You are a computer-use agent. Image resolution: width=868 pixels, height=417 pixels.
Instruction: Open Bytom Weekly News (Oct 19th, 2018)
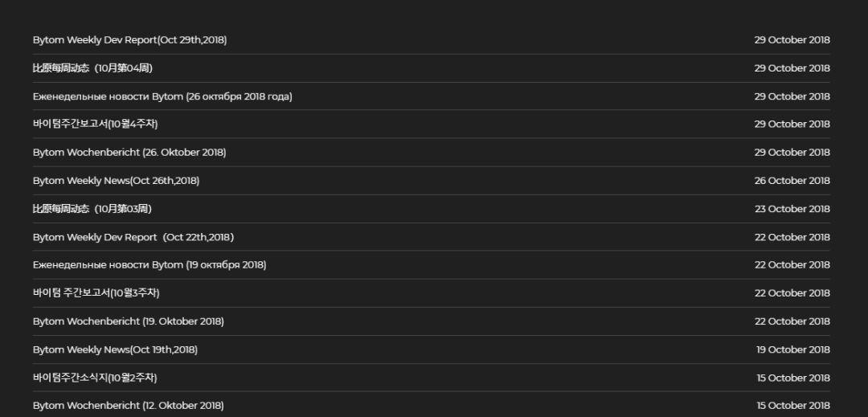tap(115, 350)
